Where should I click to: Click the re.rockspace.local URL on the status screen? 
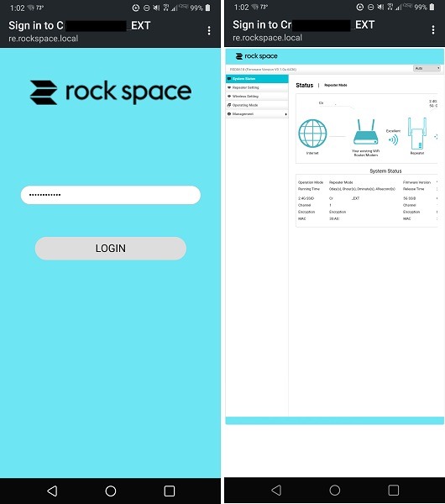coord(267,38)
